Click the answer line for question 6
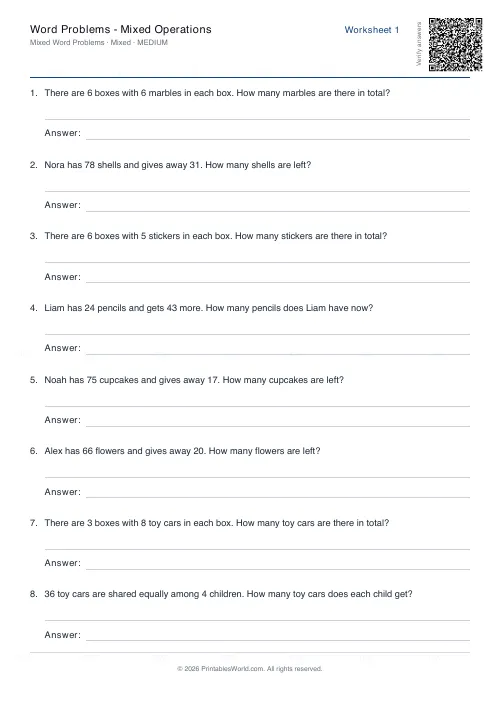The width and height of the screenshot is (500, 708). point(278,494)
